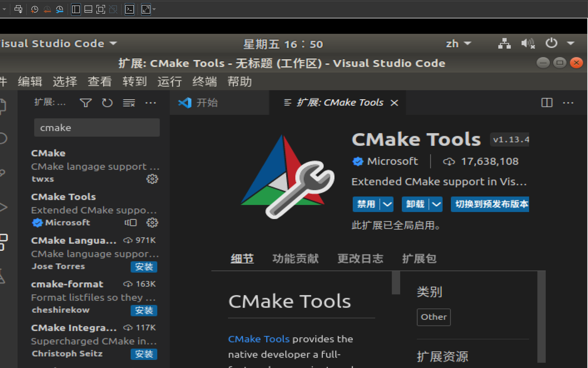Image resolution: width=588 pixels, height=368 pixels.
Task: Click the v1.13.4 version badge
Action: (510, 140)
